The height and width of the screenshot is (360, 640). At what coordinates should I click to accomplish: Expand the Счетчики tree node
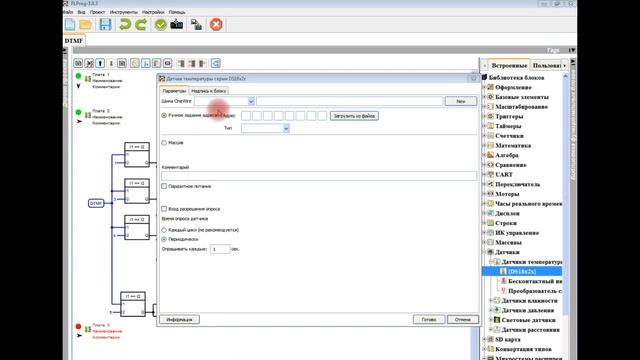[484, 136]
